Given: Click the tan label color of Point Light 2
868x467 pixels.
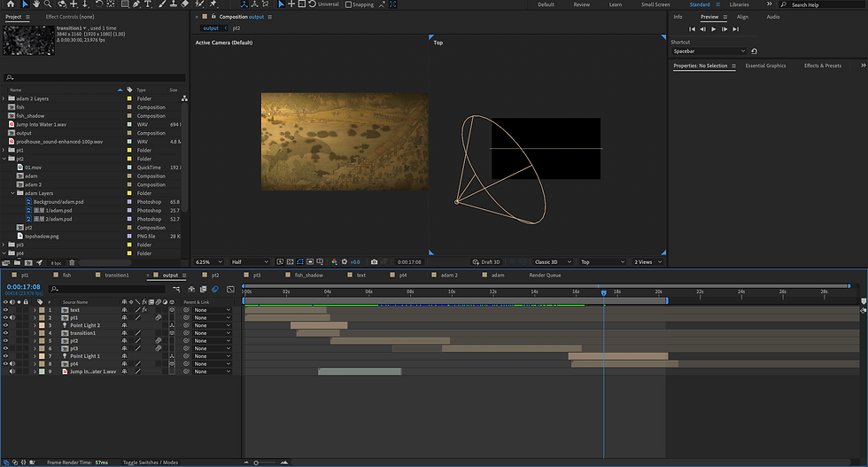Looking at the screenshot, I should 43,326.
